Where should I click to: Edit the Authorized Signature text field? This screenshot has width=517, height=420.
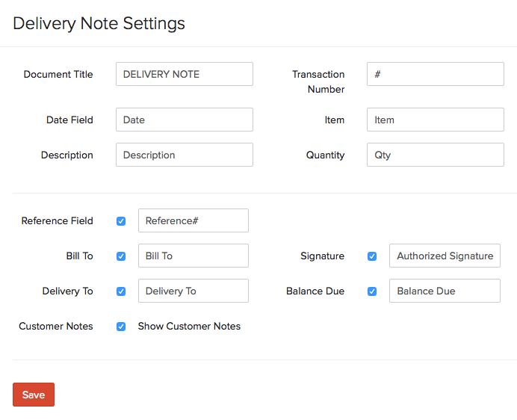click(445, 256)
